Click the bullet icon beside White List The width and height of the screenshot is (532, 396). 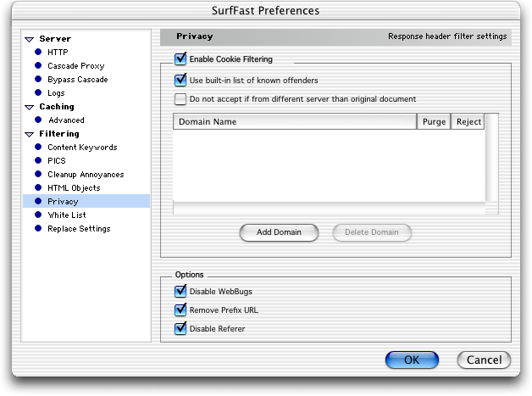point(38,215)
